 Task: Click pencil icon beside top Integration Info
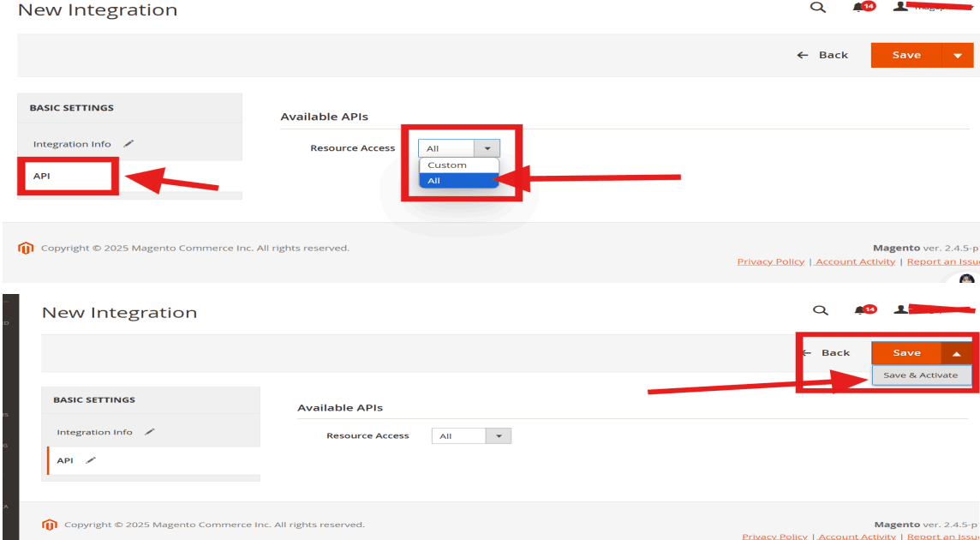[x=128, y=144]
